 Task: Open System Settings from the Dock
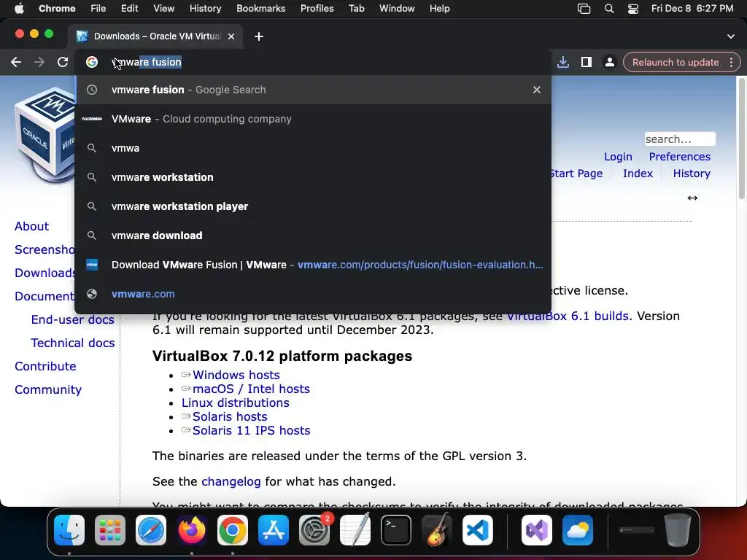pos(314,530)
